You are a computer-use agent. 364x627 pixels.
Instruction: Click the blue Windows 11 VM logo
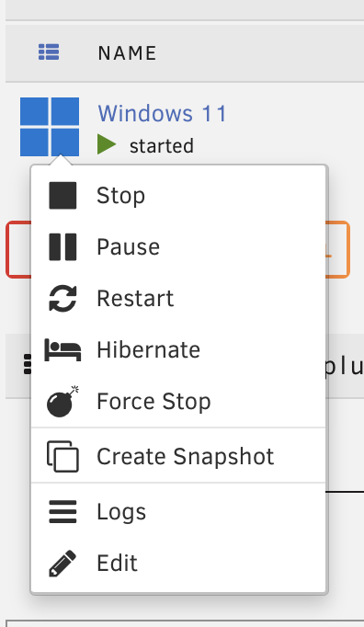(x=50, y=126)
